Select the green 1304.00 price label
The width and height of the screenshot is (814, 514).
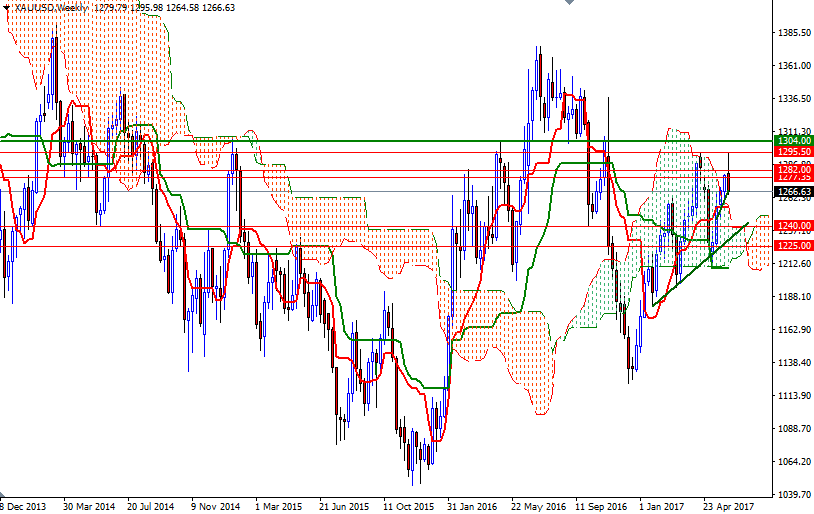793,141
